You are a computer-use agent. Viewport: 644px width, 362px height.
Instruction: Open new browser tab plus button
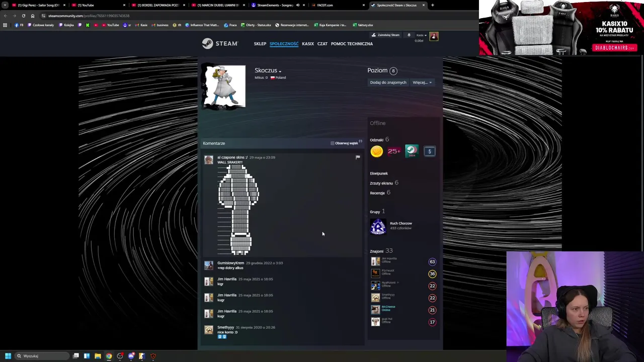[x=433, y=5]
